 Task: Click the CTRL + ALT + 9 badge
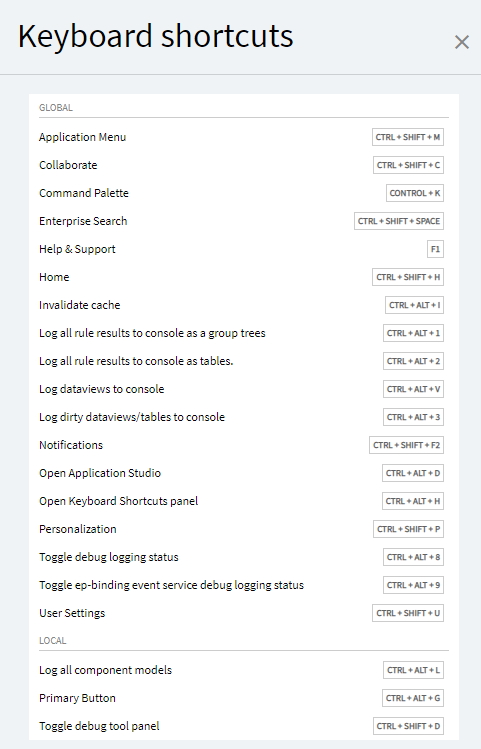click(x=413, y=585)
